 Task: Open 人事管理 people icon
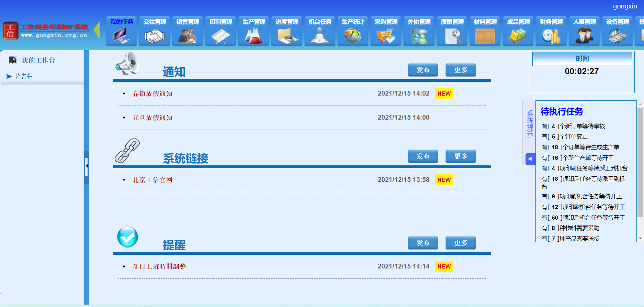[x=584, y=36]
